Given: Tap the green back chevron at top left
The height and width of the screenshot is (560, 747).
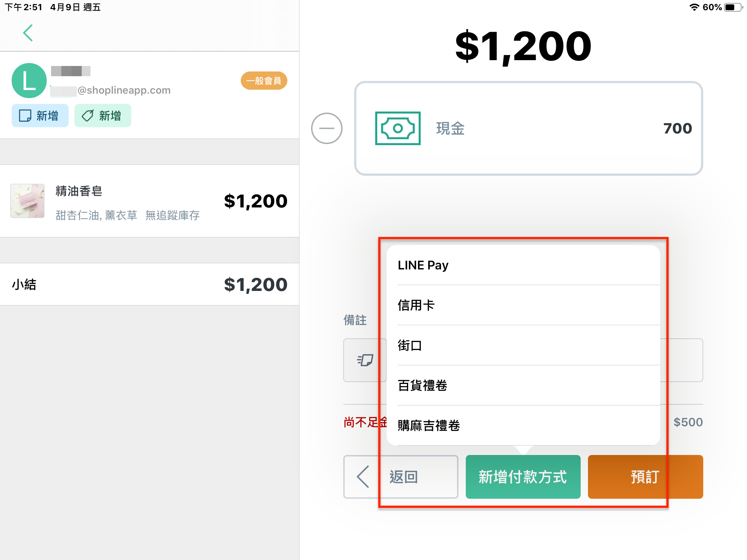Looking at the screenshot, I should coord(28,33).
